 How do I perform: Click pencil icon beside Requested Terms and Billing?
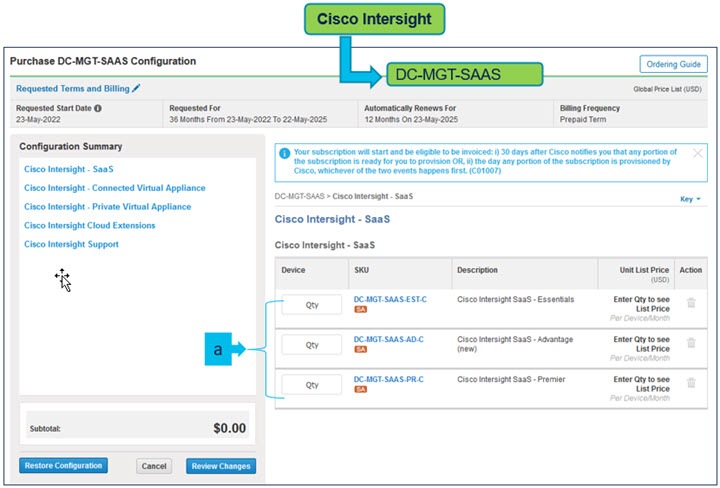click(137, 88)
